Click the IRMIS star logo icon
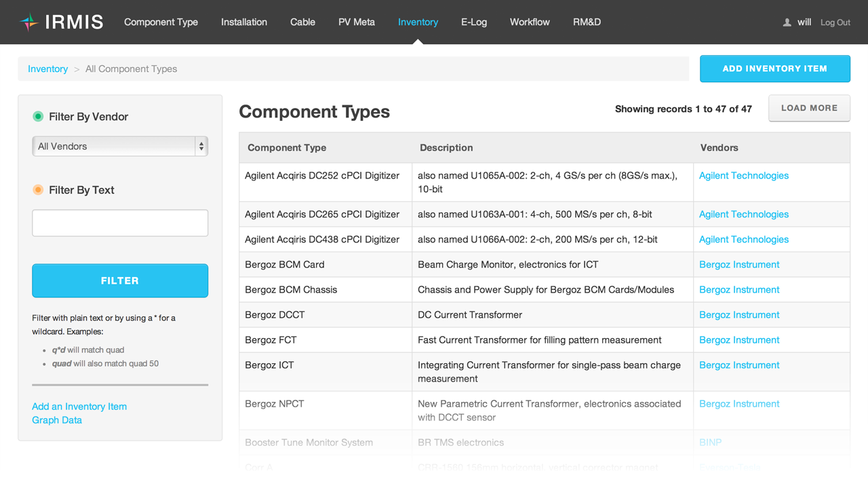This screenshot has width=868, height=484. (x=28, y=22)
